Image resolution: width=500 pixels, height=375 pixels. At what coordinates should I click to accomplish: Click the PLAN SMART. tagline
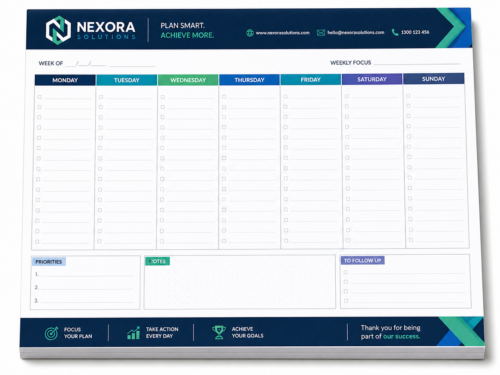[x=182, y=26]
